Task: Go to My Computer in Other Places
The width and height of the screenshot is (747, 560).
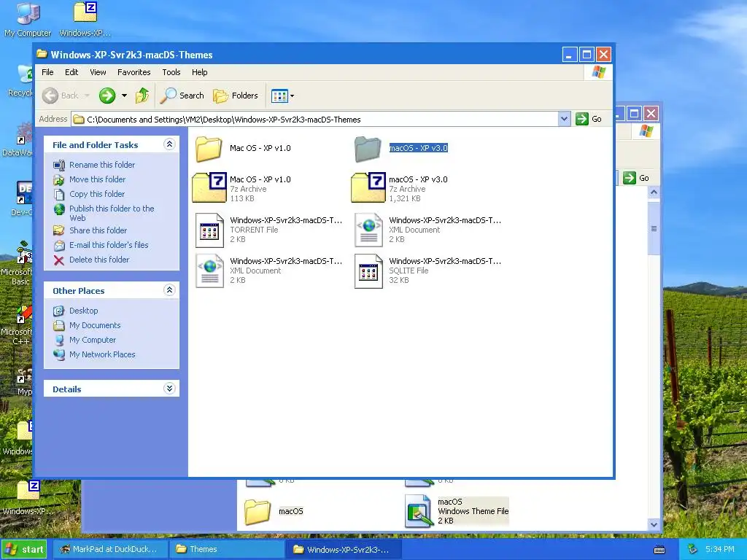Action: click(93, 341)
